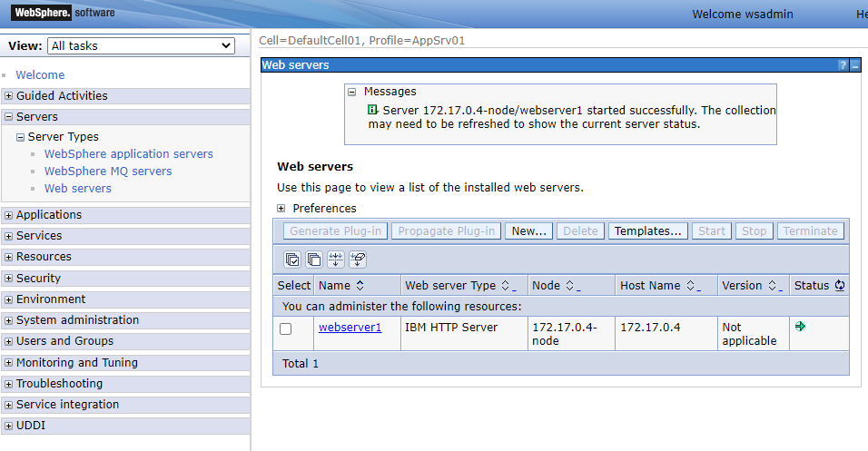The image size is (868, 451).
Task: Click the Welcome wsadmin text
Action: click(743, 15)
